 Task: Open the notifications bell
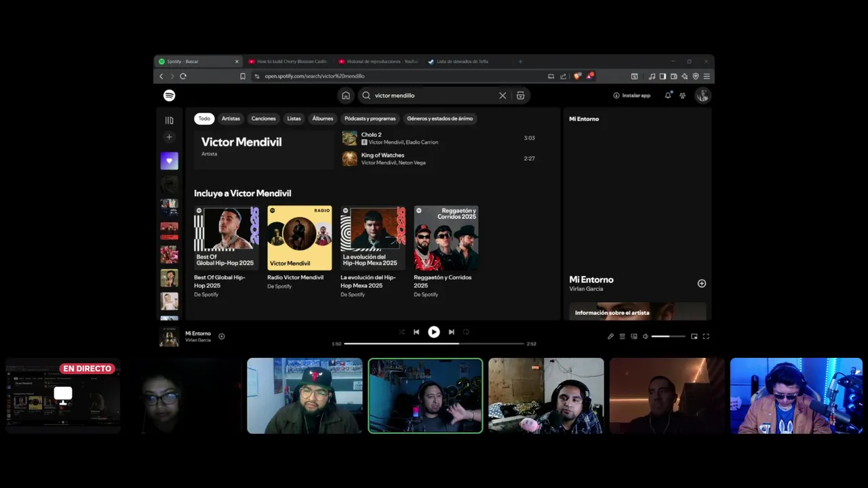tap(668, 96)
